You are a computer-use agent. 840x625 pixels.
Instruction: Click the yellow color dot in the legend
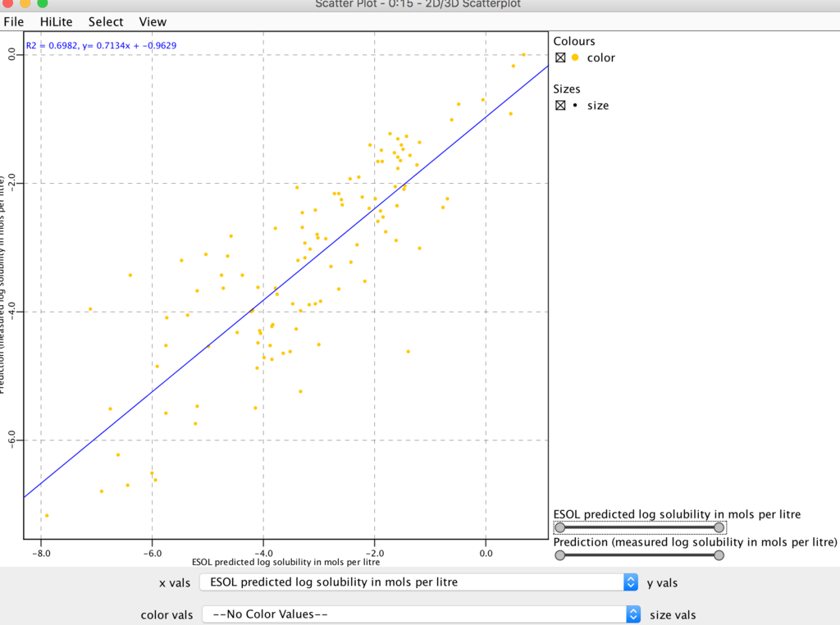pyautogui.click(x=575, y=57)
